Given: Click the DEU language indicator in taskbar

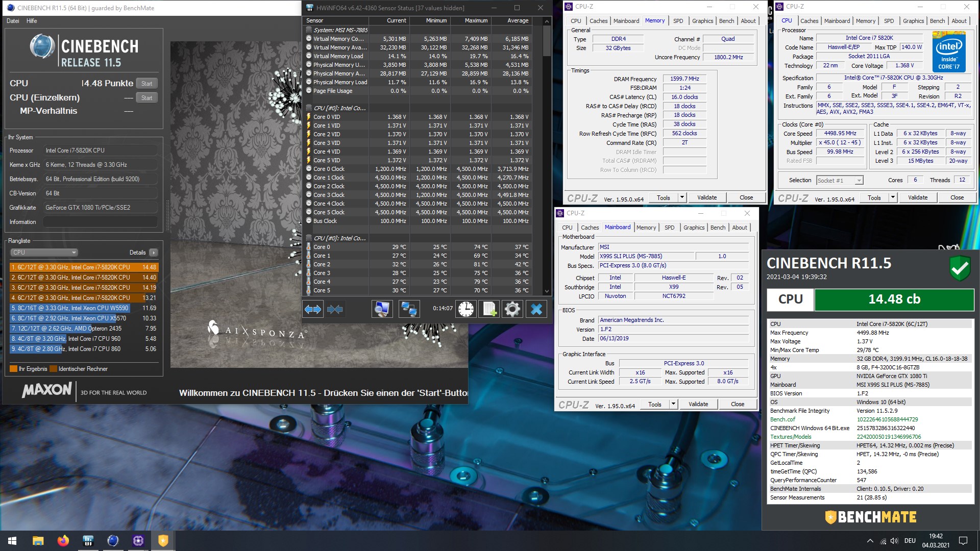Looking at the screenshot, I should click(x=910, y=541).
